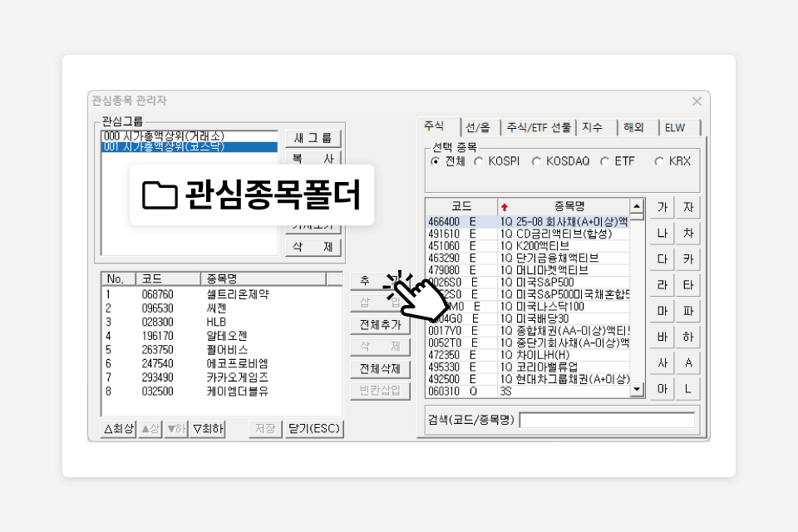Choose the KOSDAQ radio option
Screen dimensions: 798x532
pos(536,161)
